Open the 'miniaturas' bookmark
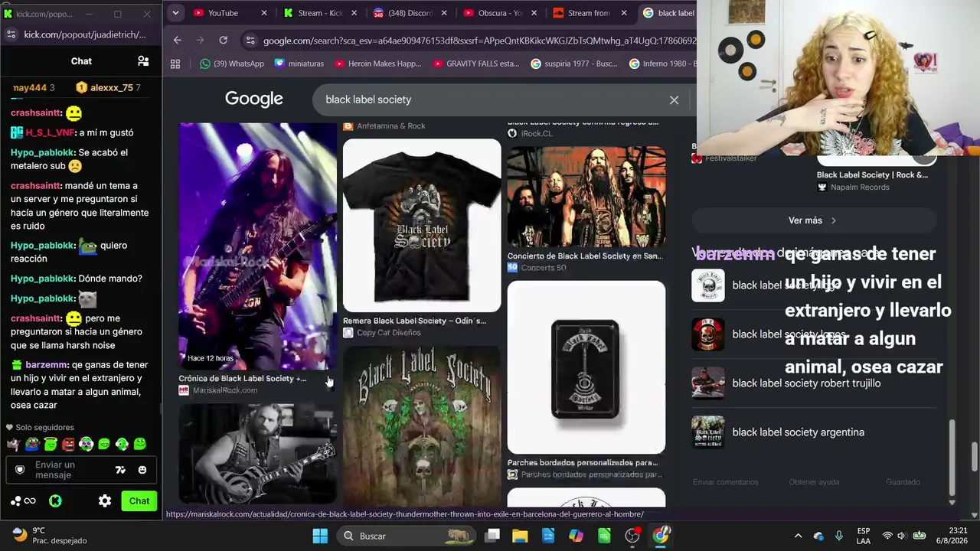Viewport: 980px width, 551px height. [x=299, y=64]
